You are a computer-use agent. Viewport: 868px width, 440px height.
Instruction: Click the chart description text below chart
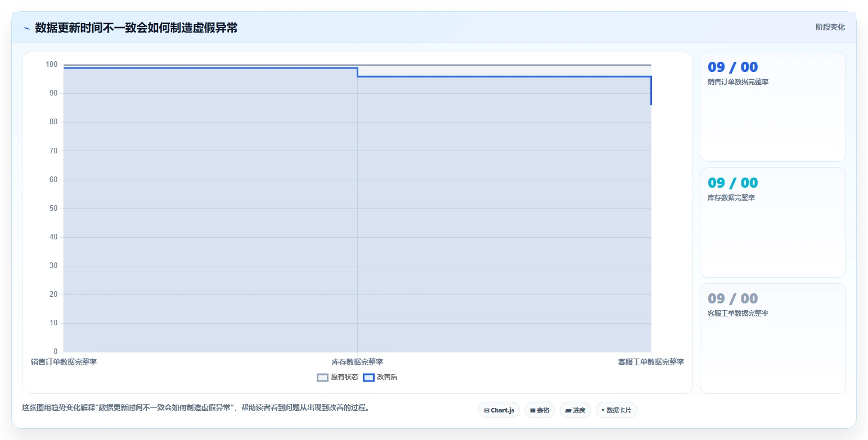tap(195, 407)
